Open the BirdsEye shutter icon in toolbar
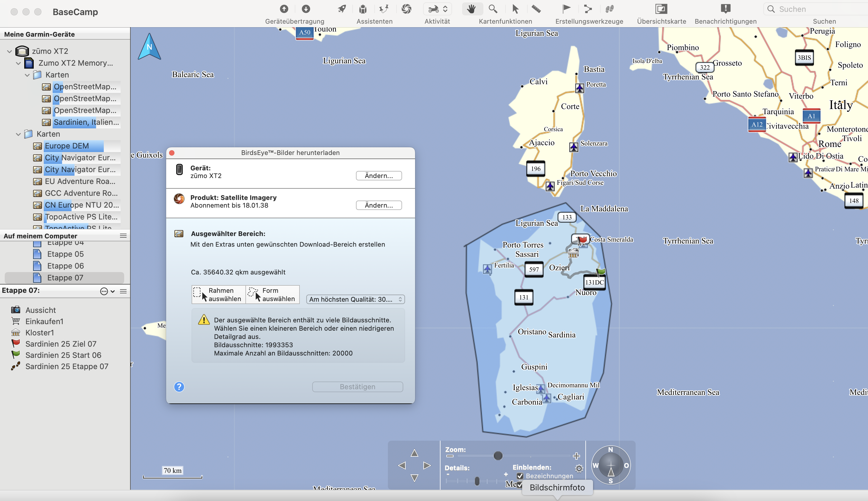868x501 pixels. point(406,9)
